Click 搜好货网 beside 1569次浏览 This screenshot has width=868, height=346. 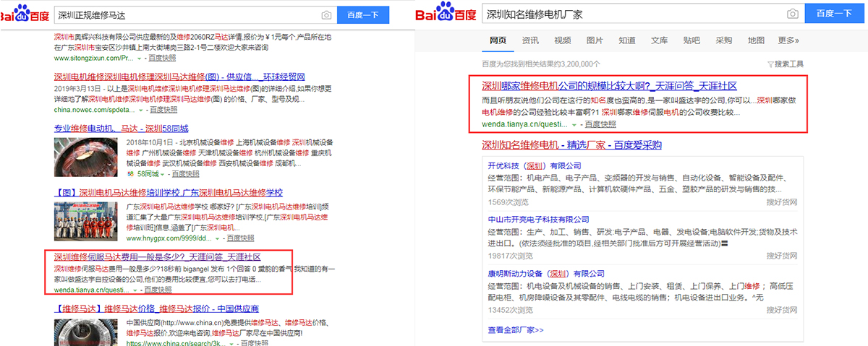[781, 202]
